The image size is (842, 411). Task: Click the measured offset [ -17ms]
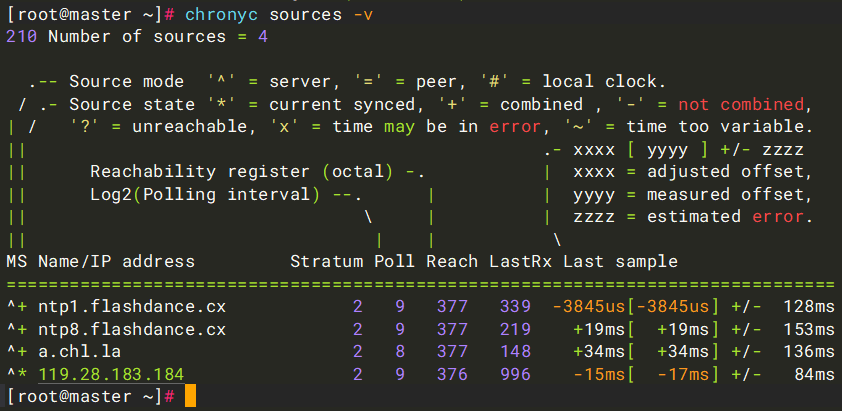673,374
